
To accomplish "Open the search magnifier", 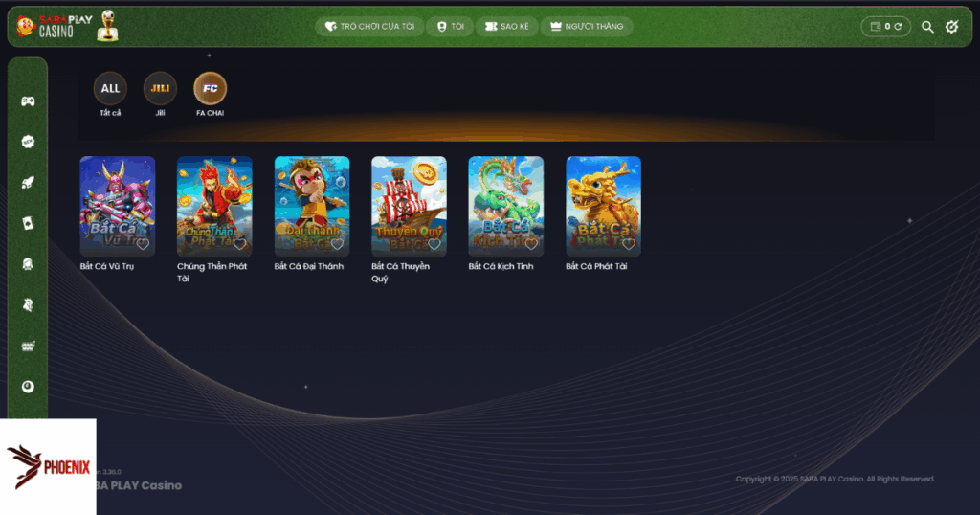I will point(927,27).
